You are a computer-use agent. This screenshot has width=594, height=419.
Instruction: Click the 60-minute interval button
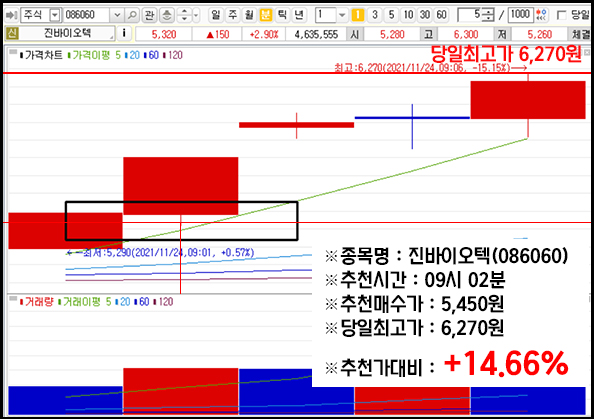click(x=441, y=15)
